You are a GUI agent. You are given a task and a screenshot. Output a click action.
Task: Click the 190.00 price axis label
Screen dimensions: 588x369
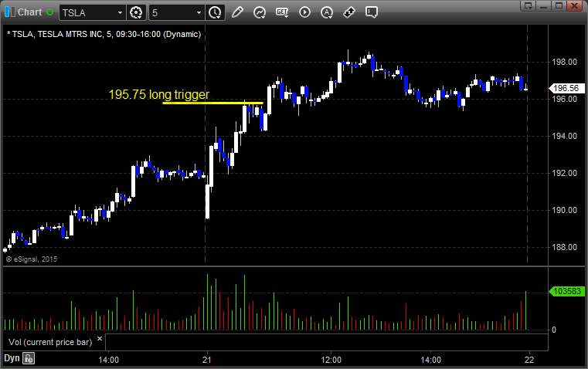point(564,210)
